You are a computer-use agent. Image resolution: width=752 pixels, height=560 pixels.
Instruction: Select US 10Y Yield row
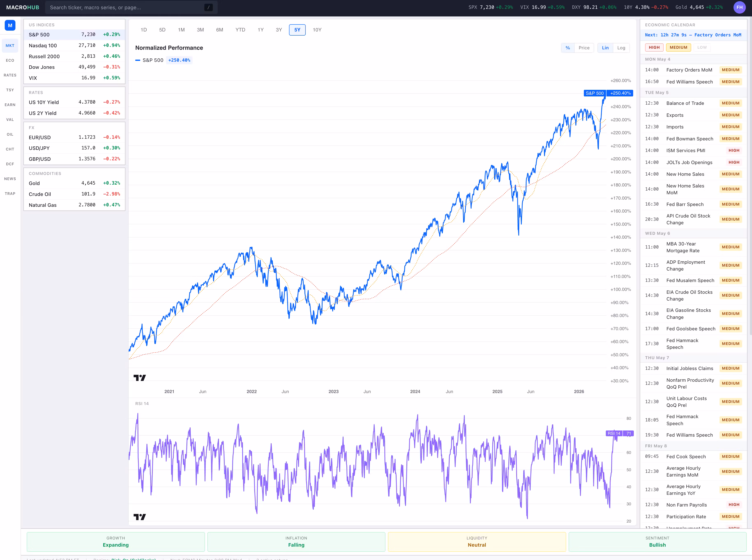74,102
